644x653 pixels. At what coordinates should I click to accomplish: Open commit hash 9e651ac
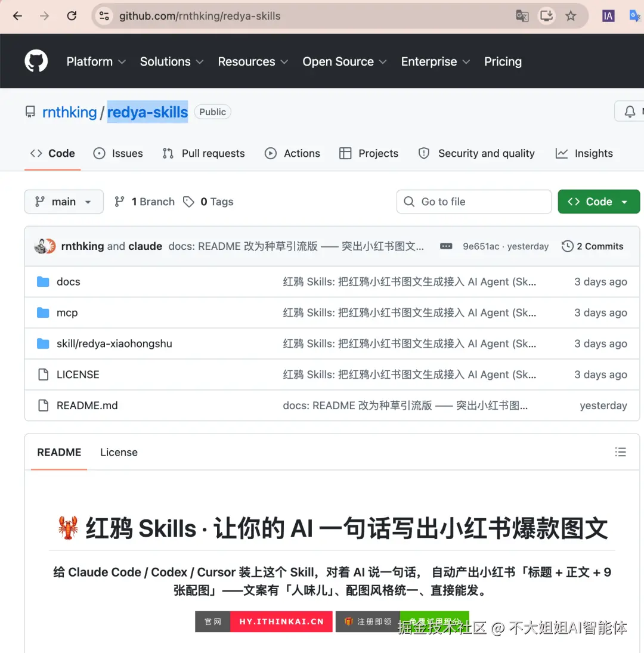tap(481, 246)
